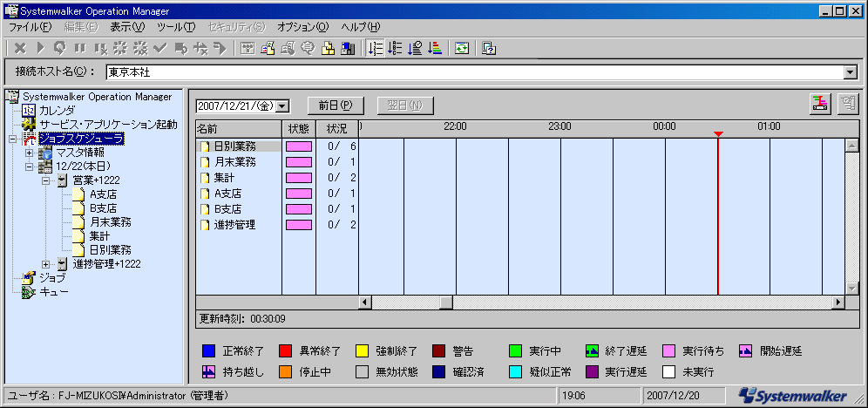Viewport: 868px width, 408px height.
Task: Select the キュー node in tree
Action: pyautogui.click(x=54, y=291)
